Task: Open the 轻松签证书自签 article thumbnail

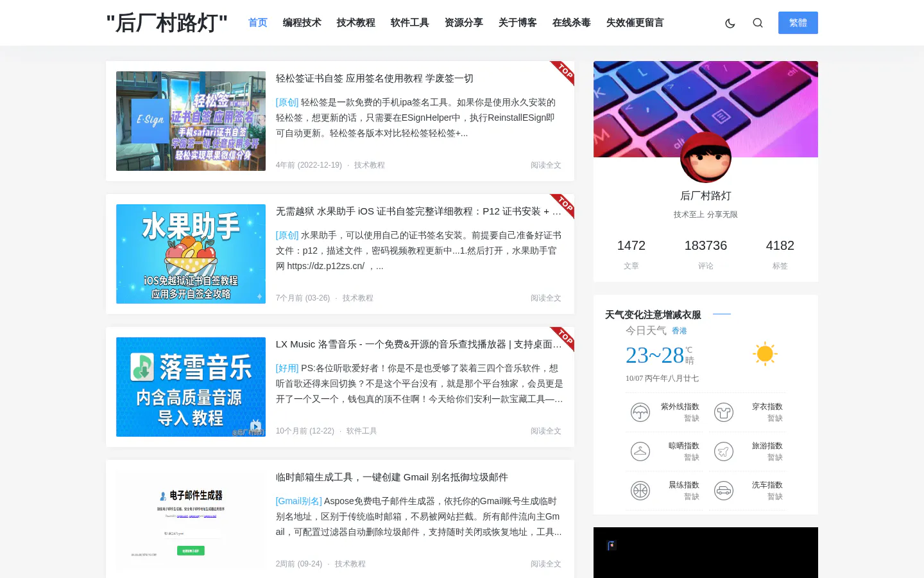Action: (191, 121)
